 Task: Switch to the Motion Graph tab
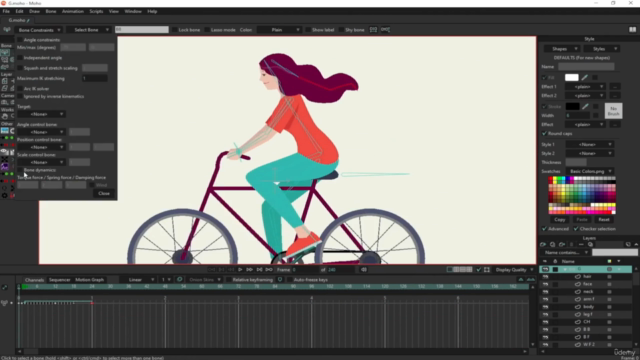click(89, 280)
